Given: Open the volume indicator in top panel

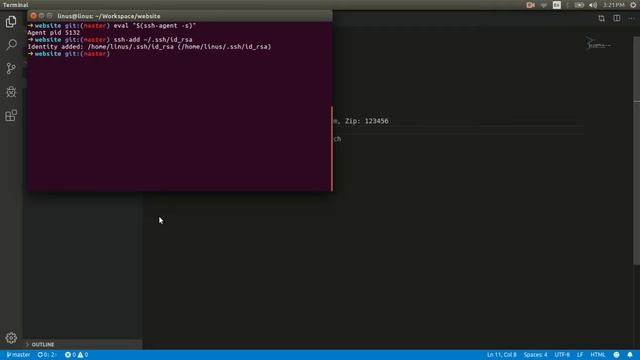Looking at the screenshot, I should point(593,5).
